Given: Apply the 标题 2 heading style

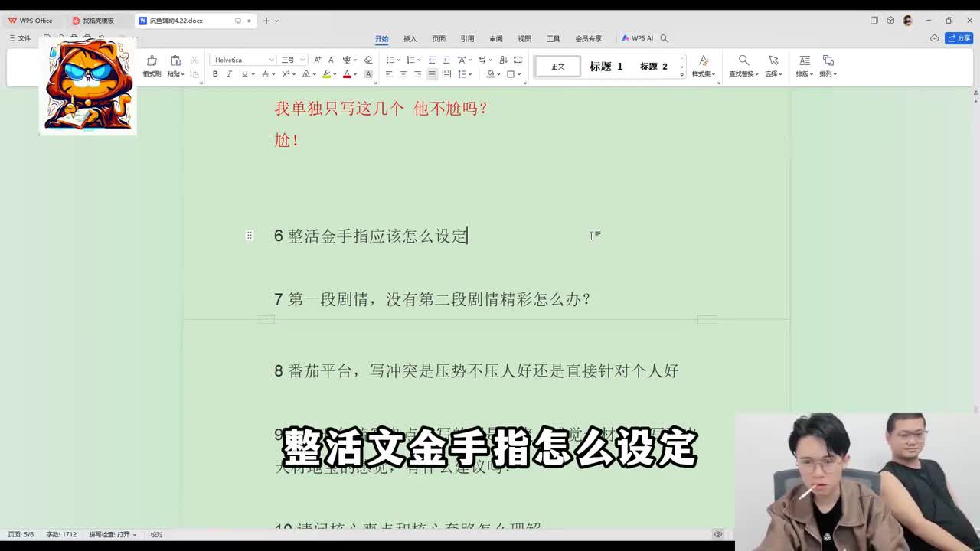Looking at the screenshot, I should (654, 67).
